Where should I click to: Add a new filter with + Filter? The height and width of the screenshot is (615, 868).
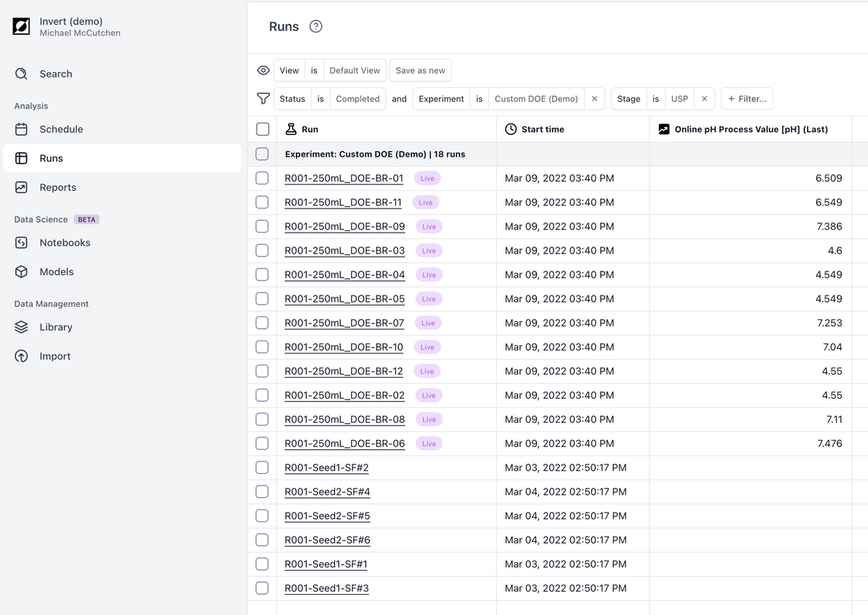coord(747,98)
